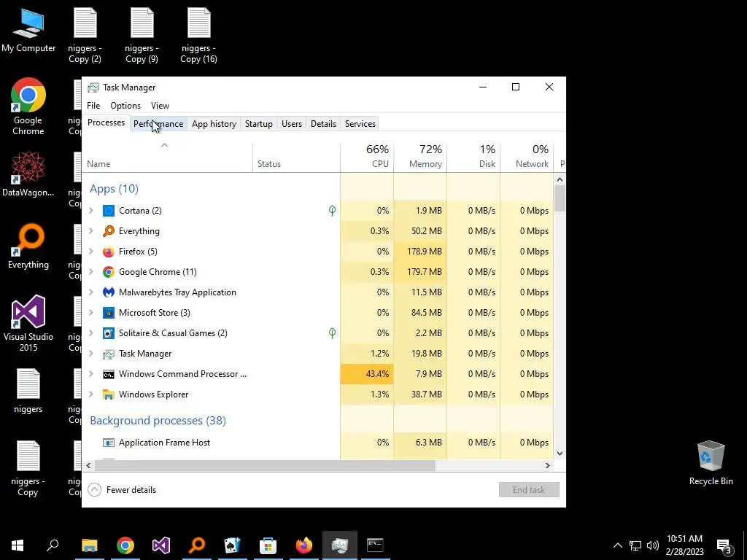Open the View menu

point(160,106)
